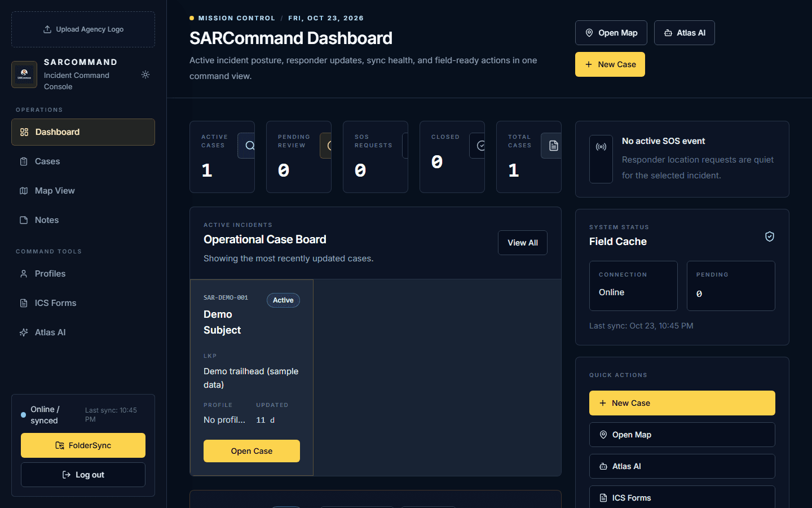Click the Pending Review stat card

(299, 157)
